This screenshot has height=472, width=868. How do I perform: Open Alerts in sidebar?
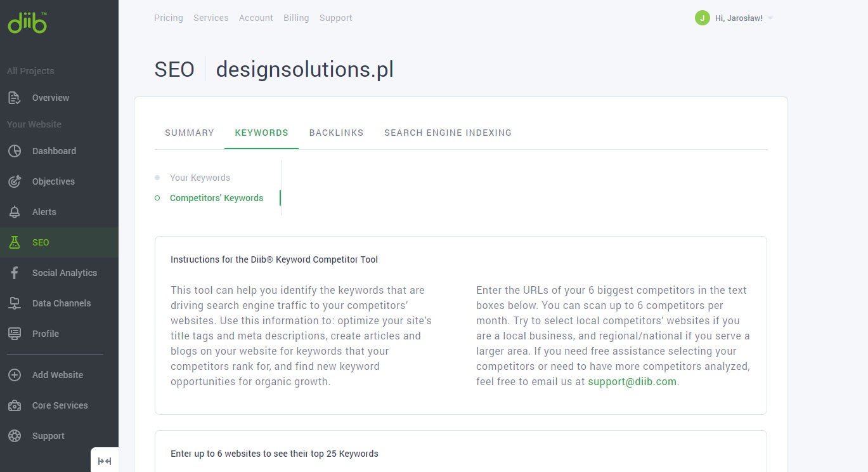pyautogui.click(x=44, y=212)
